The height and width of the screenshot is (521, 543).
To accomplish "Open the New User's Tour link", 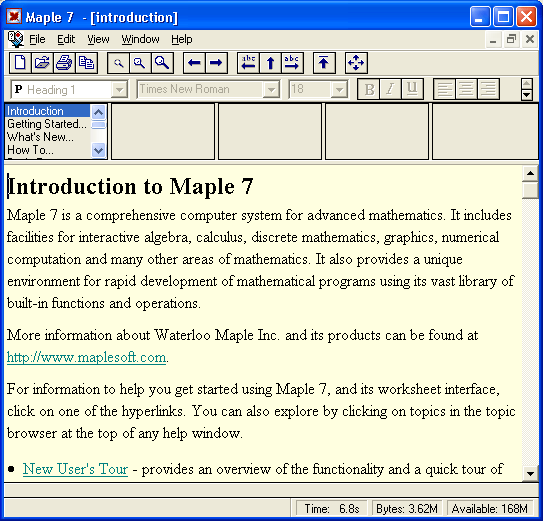I will click(x=75, y=469).
